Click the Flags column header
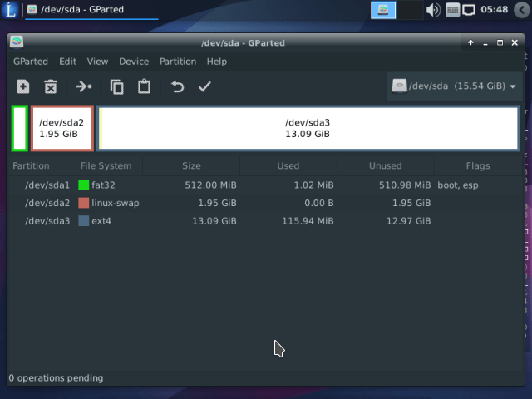 click(478, 165)
